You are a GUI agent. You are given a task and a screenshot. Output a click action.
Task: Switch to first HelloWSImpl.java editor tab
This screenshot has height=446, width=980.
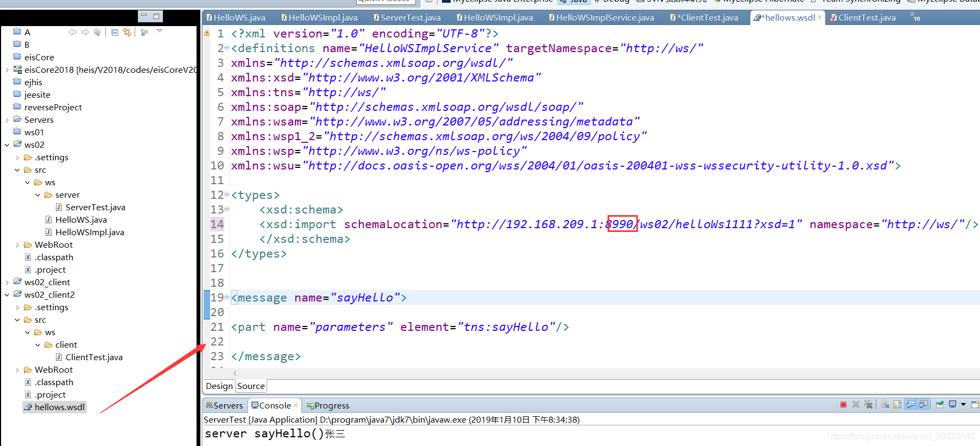pos(319,18)
